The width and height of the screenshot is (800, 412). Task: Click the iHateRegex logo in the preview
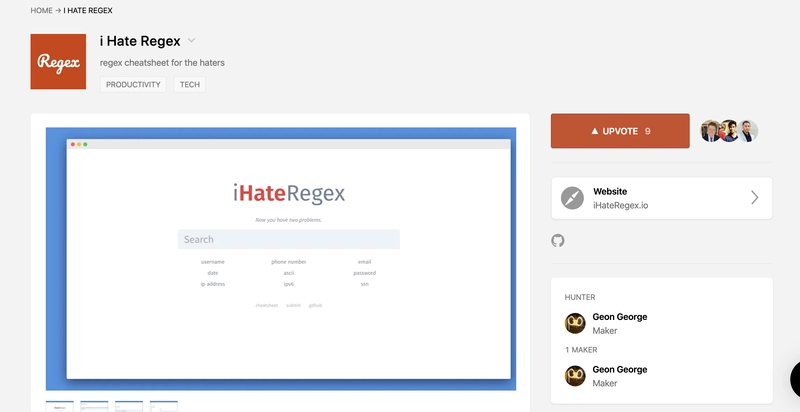[x=289, y=193]
